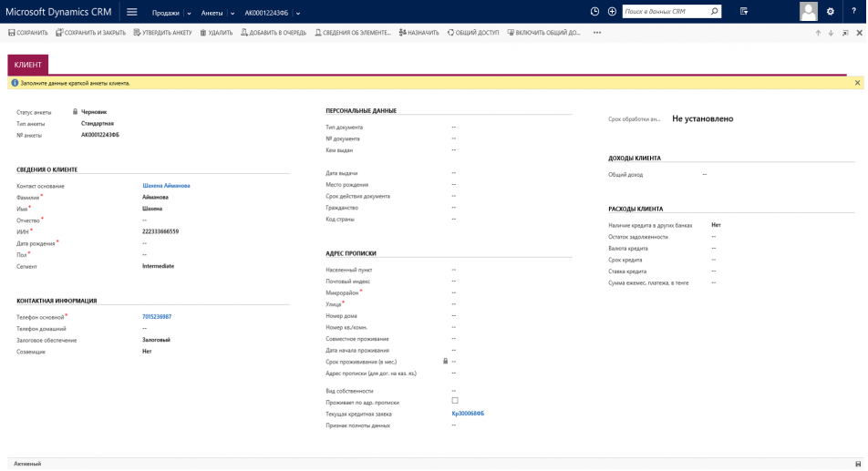
Task: Go to the next record arrow
Action: (x=831, y=33)
